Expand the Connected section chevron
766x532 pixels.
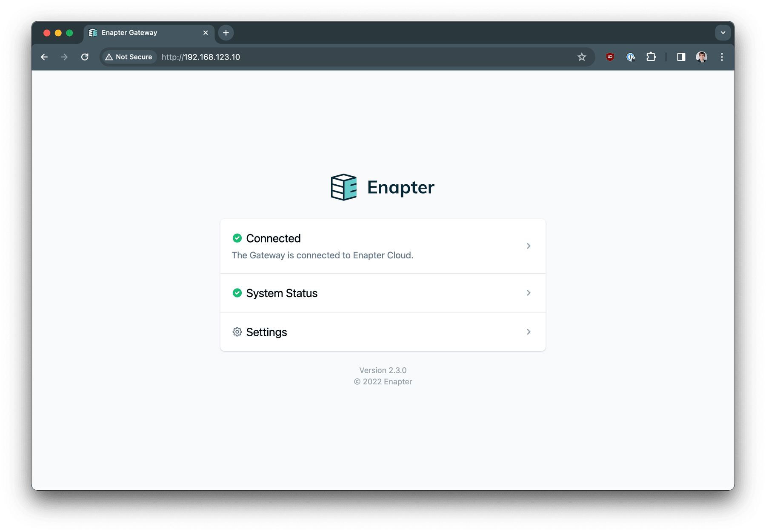pos(529,246)
